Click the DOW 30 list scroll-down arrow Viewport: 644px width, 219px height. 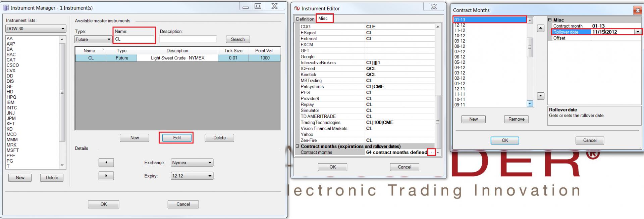coord(62,165)
